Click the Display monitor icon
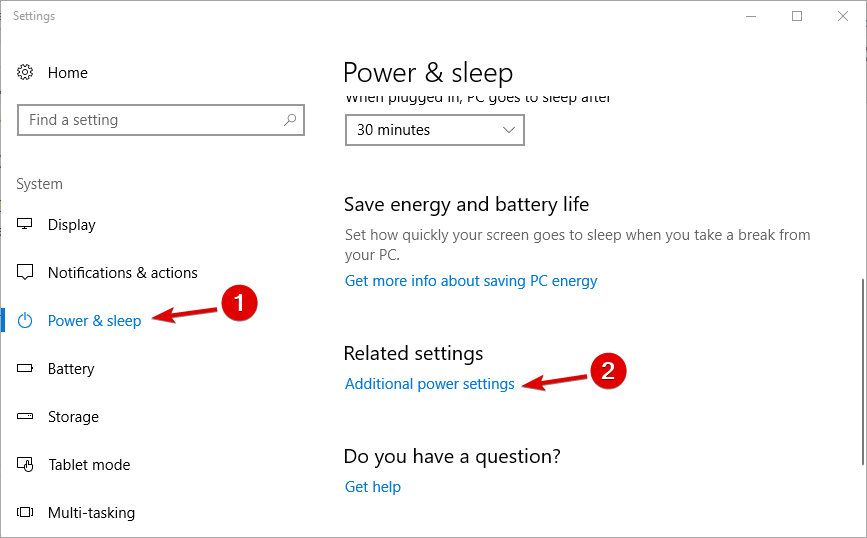Image resolution: width=867 pixels, height=538 pixels. [26, 225]
